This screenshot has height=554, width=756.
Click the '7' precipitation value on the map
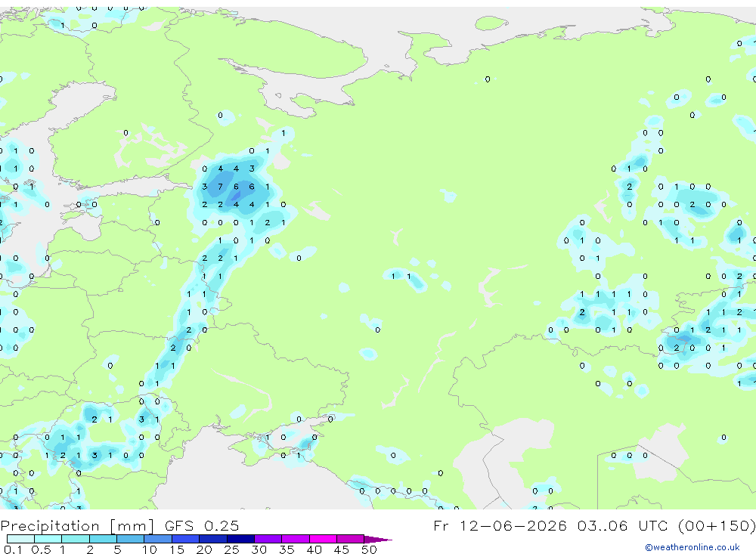[x=220, y=187]
